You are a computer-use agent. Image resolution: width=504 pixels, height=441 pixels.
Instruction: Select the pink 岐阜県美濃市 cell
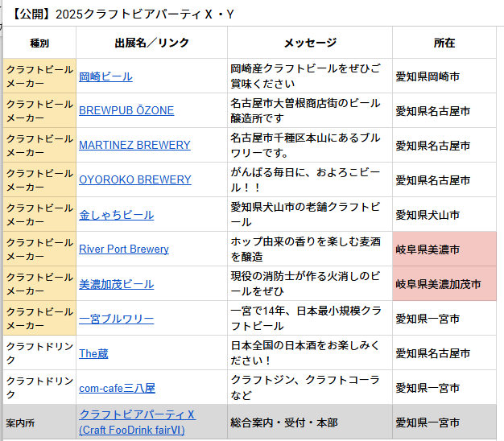pyautogui.click(x=444, y=249)
